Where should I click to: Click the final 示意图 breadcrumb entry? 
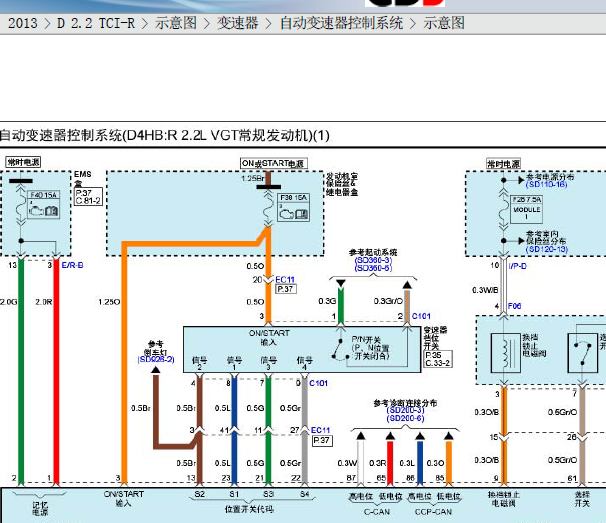(x=444, y=23)
